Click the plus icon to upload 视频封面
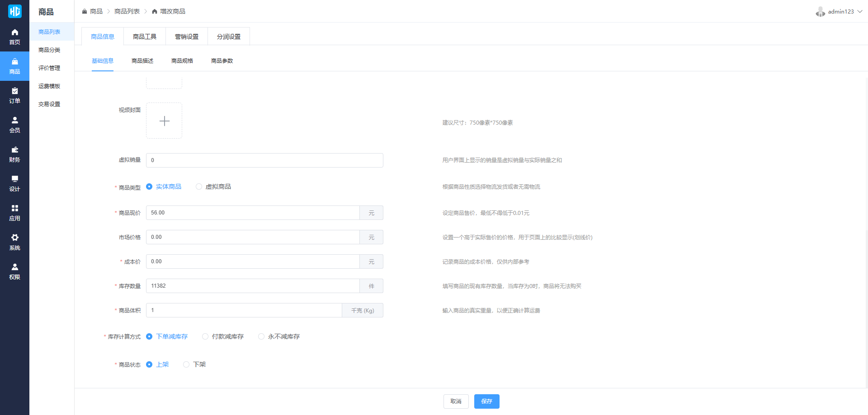The image size is (868, 415). coord(164,121)
